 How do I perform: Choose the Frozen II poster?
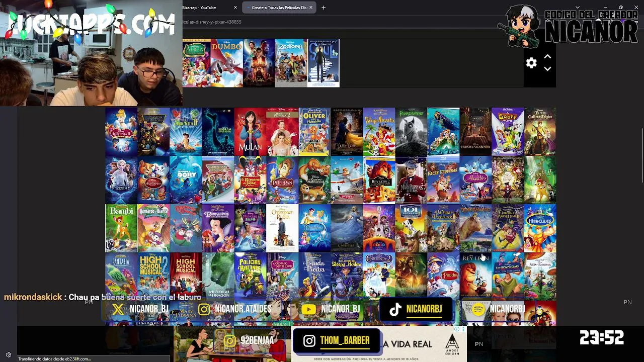coord(121,179)
